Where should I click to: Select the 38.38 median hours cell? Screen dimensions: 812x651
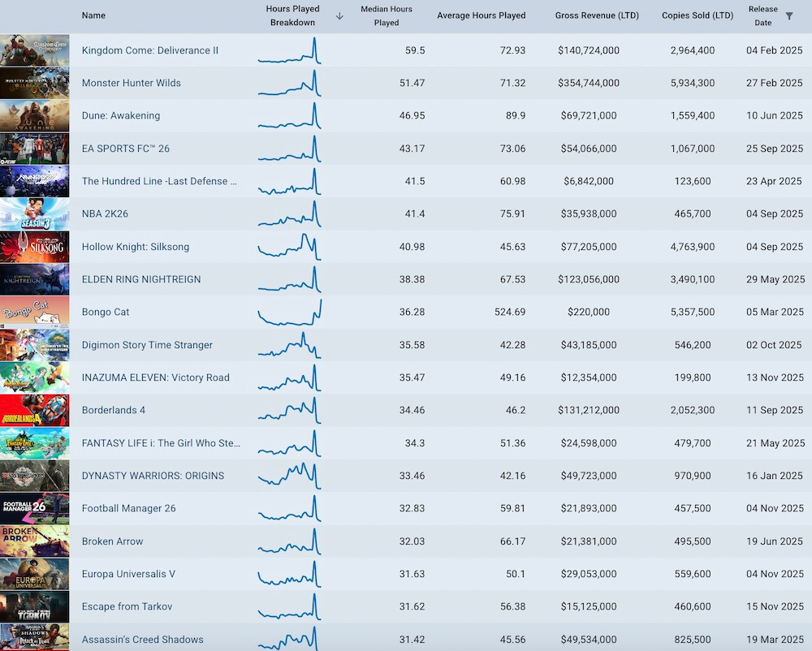412,279
